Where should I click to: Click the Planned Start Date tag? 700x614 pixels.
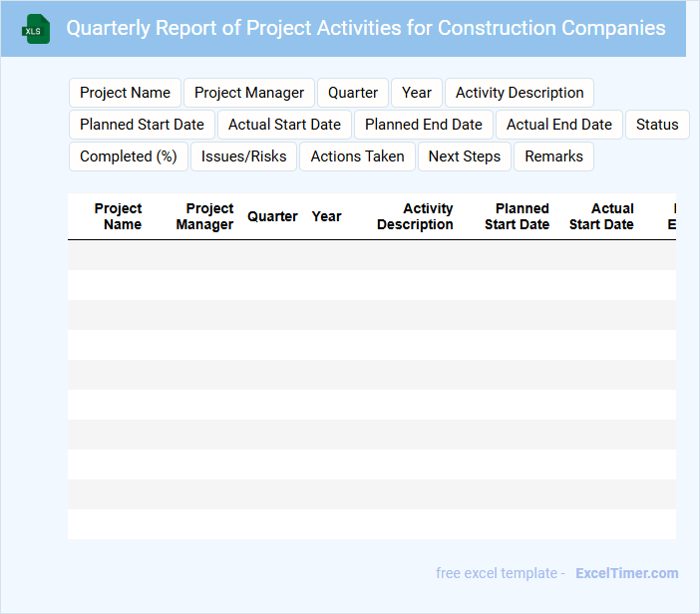142,125
